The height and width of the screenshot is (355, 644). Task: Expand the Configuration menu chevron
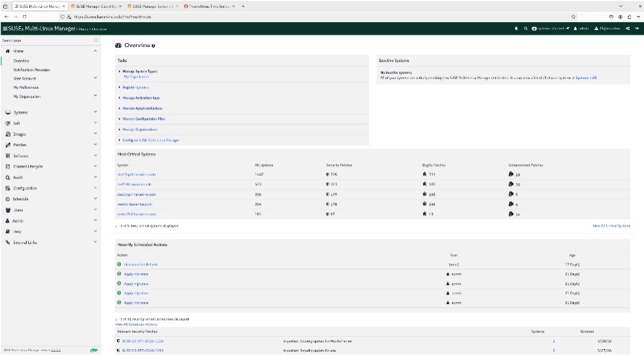point(95,188)
